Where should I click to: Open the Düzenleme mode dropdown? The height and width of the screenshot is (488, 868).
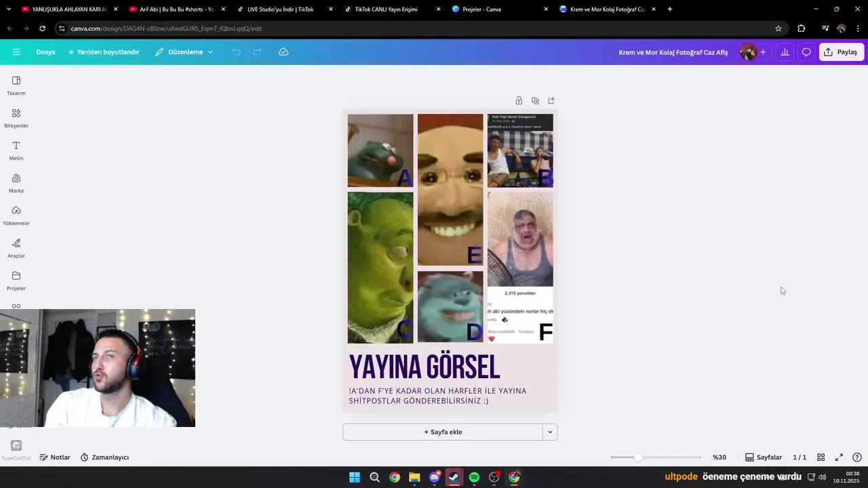184,52
